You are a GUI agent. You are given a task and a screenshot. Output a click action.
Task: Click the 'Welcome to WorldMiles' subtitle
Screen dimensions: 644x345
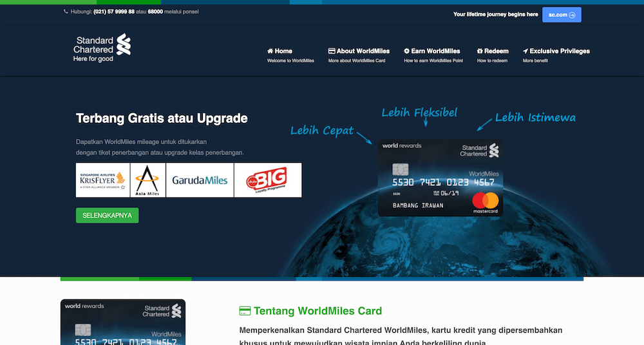290,61
